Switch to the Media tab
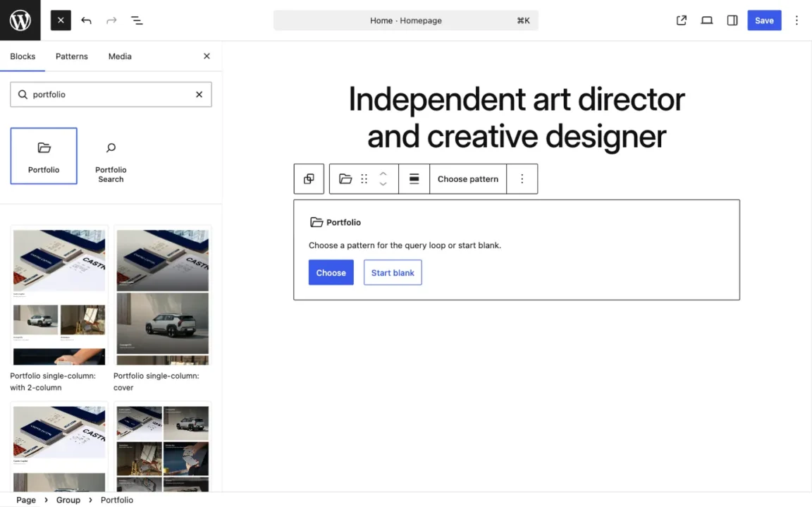Screen dimensions: 812x507 coord(120,56)
